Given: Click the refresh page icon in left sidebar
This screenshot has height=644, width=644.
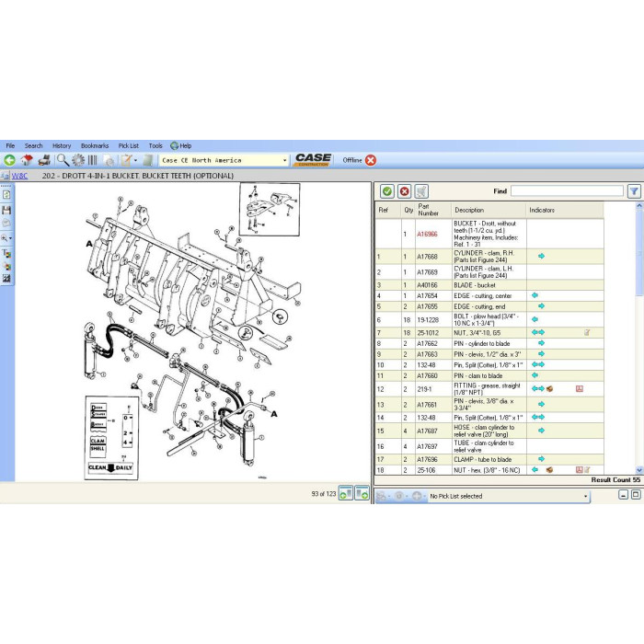Looking at the screenshot, I should coord(6,195).
